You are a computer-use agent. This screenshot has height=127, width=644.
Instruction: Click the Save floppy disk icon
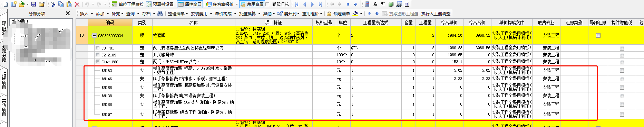[33, 4]
